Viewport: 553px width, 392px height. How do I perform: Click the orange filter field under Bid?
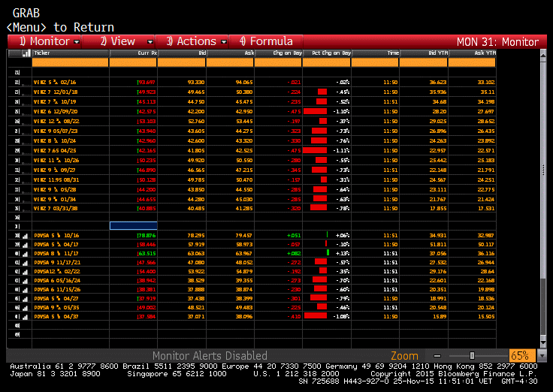coord(181,62)
